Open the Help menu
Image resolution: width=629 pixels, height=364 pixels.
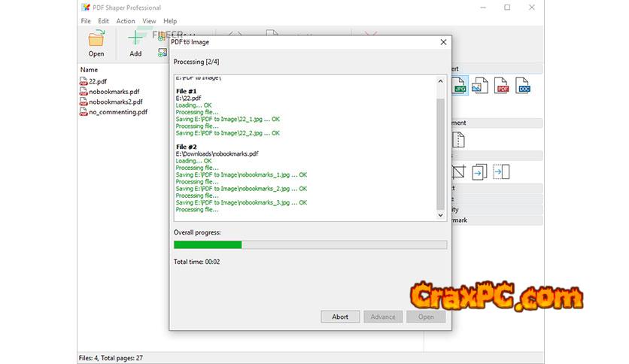pyautogui.click(x=170, y=21)
